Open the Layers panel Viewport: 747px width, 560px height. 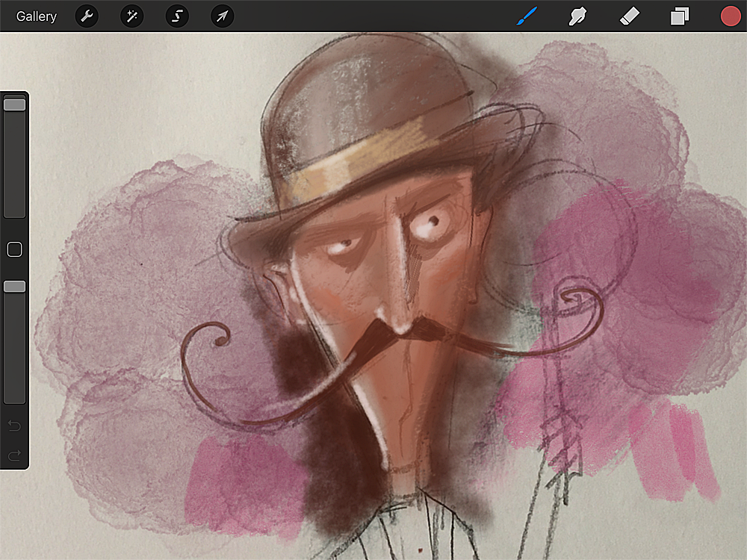[679, 16]
